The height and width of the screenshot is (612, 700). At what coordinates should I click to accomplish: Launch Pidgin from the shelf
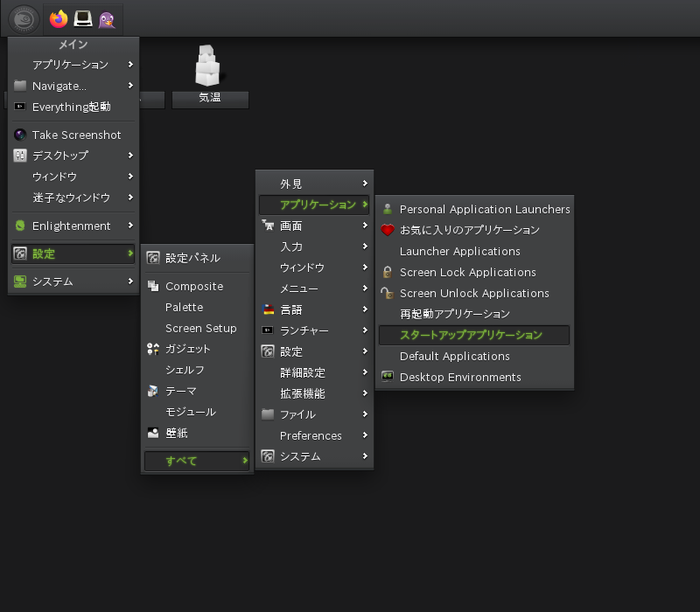point(107,19)
